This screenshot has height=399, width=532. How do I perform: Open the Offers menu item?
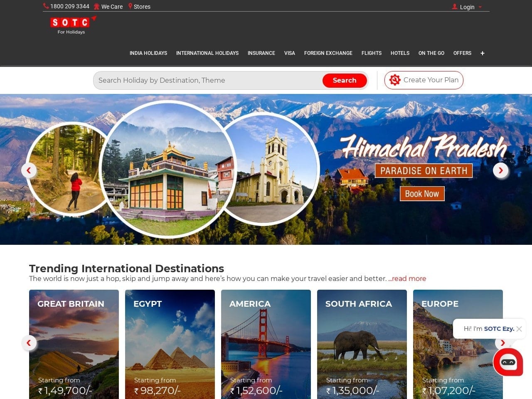point(462,53)
